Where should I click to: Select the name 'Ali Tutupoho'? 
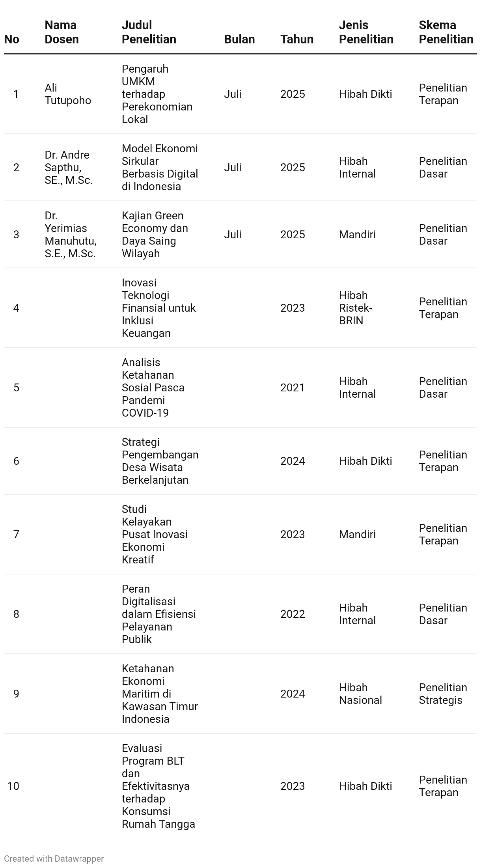pyautogui.click(x=68, y=94)
